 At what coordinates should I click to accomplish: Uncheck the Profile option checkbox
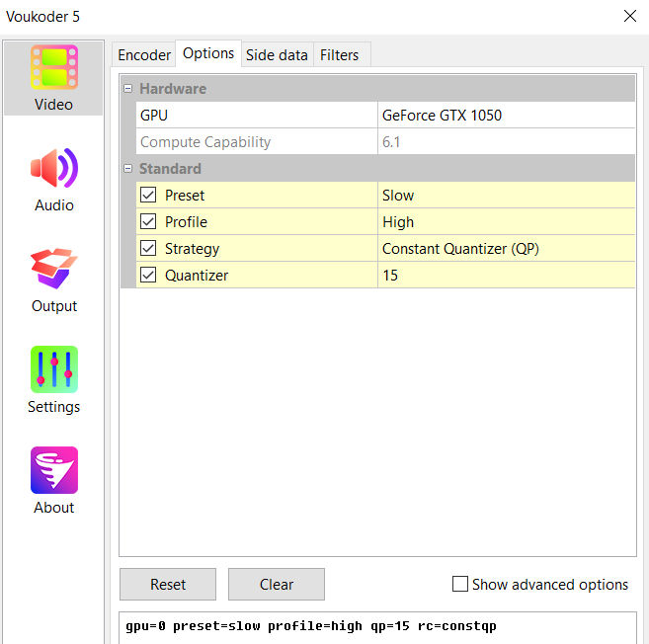(148, 222)
